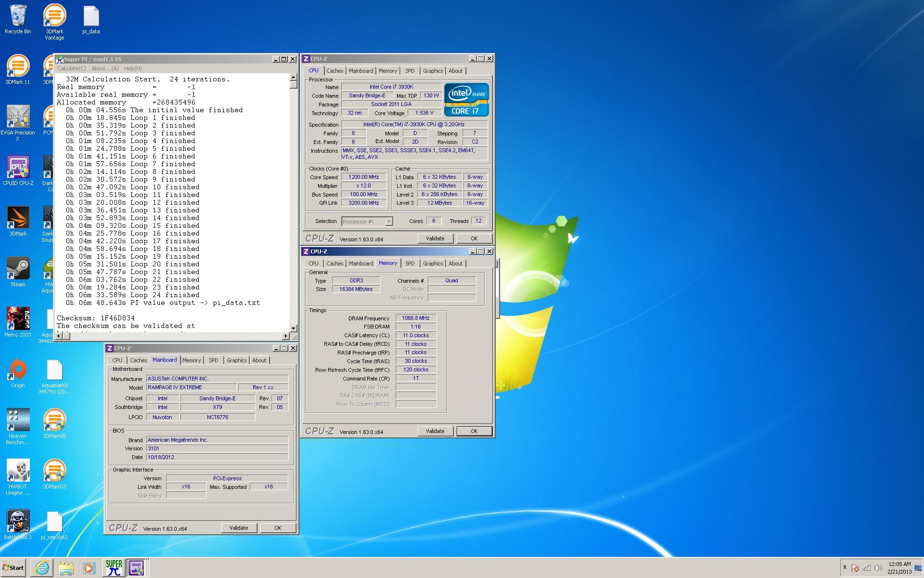Screen dimensions: 924x578
Task: Launch EVGA Precision X shortcut
Action: coord(18,123)
